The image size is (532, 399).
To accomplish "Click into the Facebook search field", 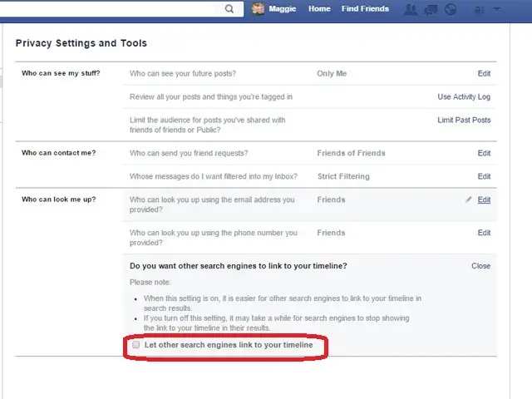I will click(x=108, y=9).
